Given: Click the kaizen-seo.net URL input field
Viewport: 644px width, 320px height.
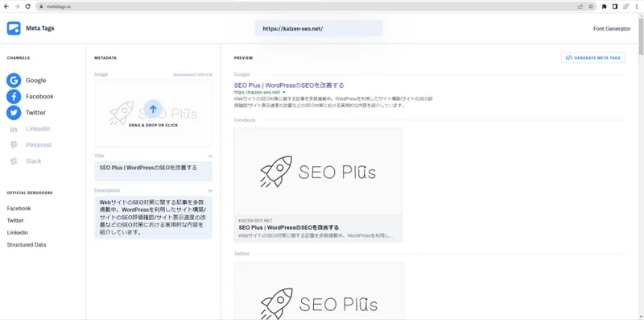Looking at the screenshot, I should [x=318, y=29].
